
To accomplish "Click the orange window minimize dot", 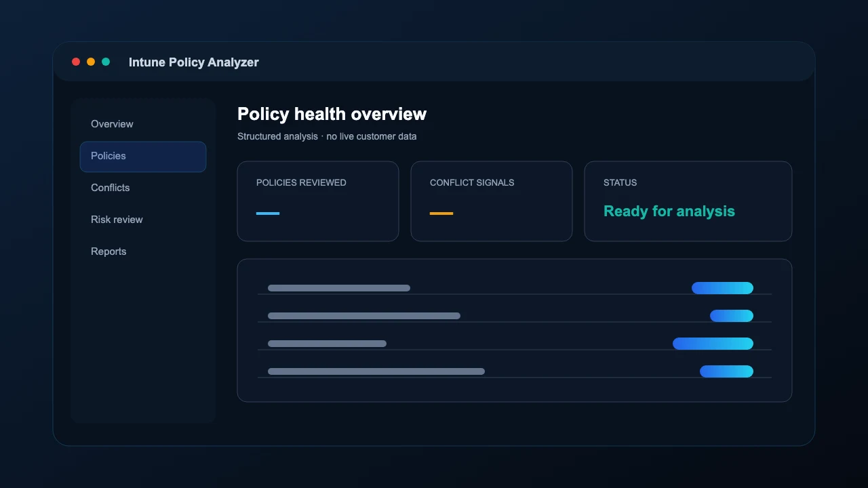I will (91, 62).
